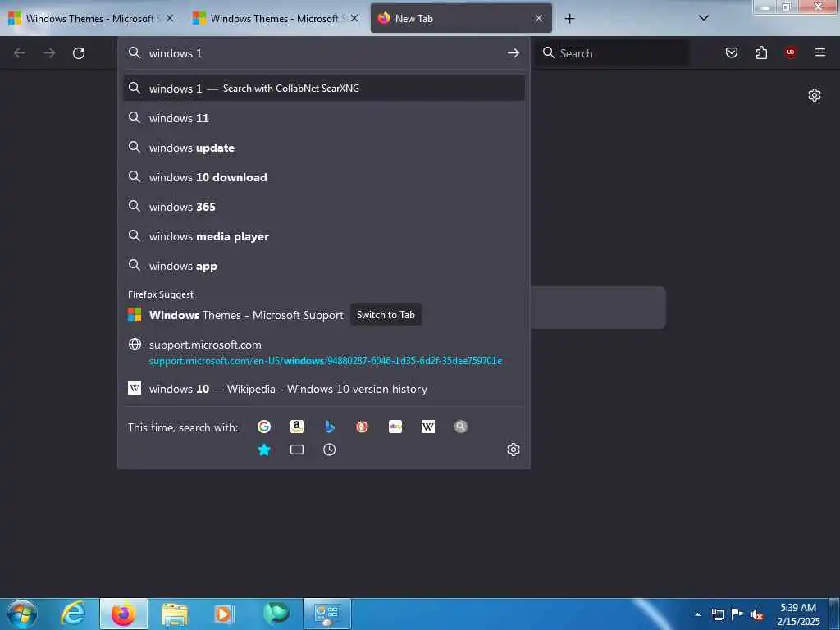Image resolution: width=840 pixels, height=630 pixels.
Task: Open the Extensions puzzle icon
Action: 761,52
